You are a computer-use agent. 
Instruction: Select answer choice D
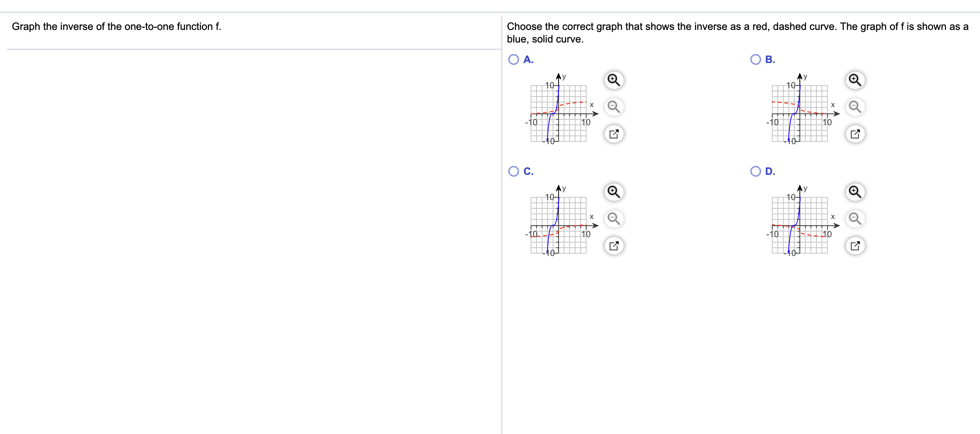755,171
